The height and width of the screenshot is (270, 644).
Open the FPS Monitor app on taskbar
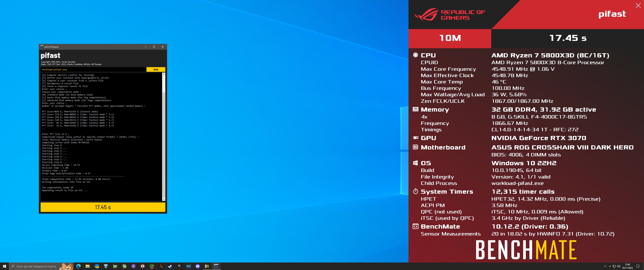152,266
